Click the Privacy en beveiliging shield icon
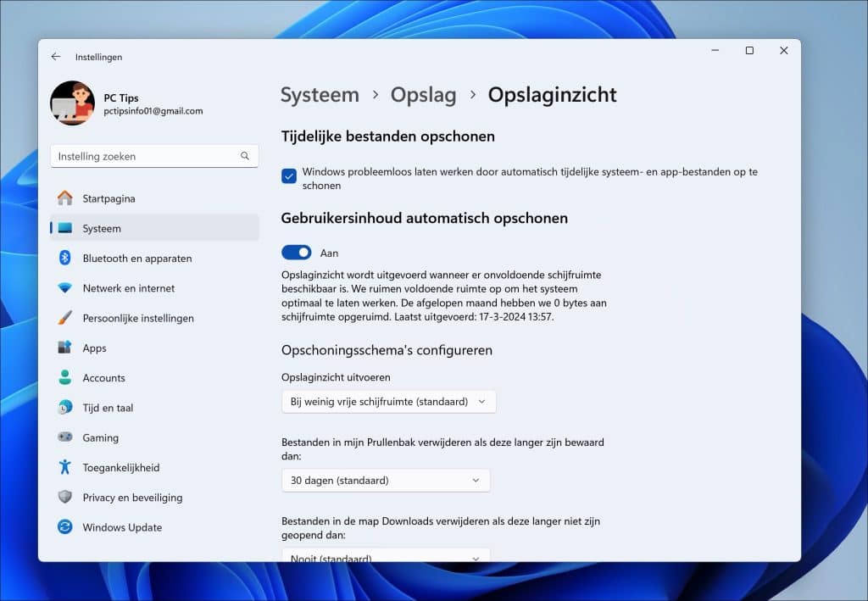868x601 pixels. pyautogui.click(x=64, y=497)
